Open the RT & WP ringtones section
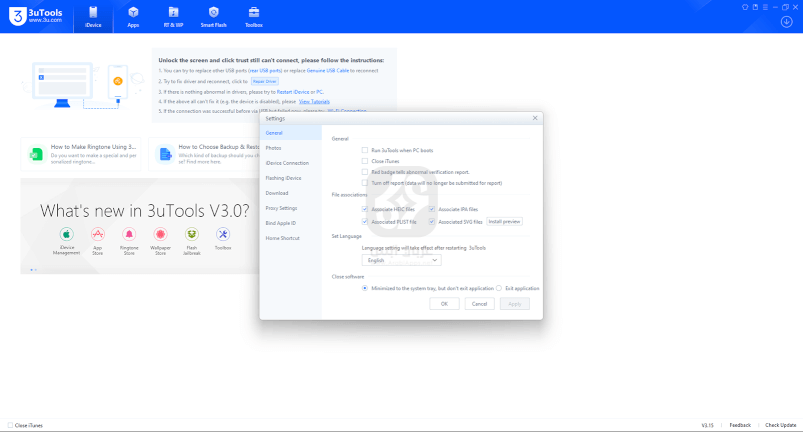This screenshot has width=803, height=432. (173, 16)
